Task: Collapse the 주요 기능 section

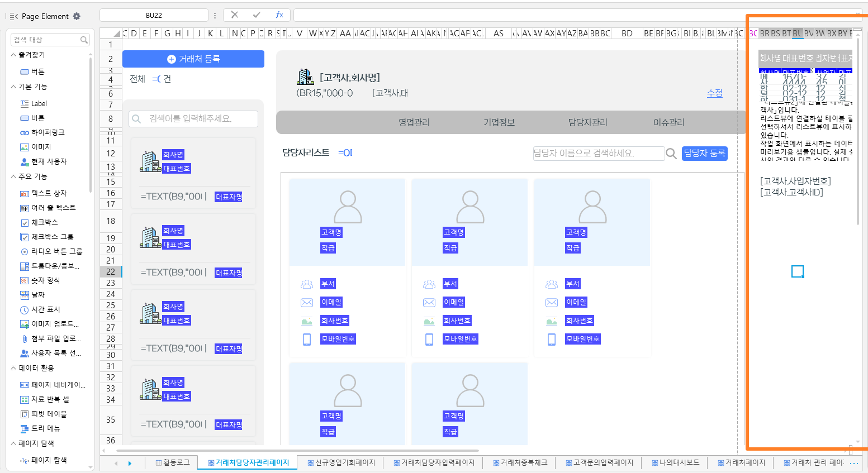Action: click(x=13, y=176)
